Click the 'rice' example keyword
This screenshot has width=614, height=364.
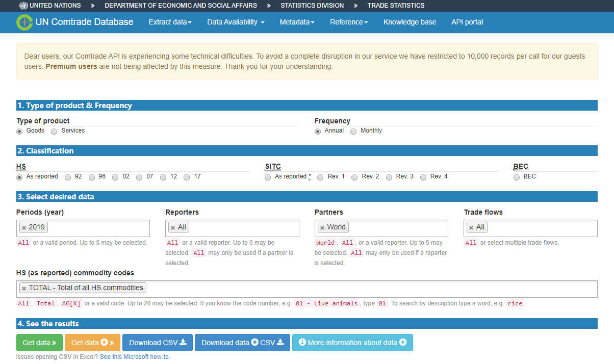[x=515, y=303]
